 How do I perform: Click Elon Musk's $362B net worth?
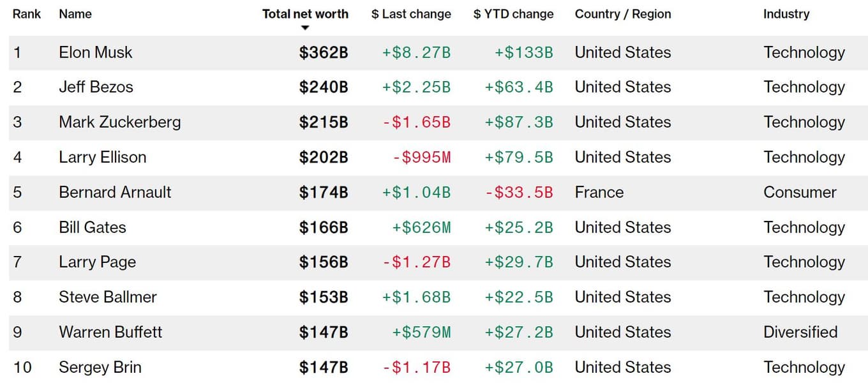pos(324,52)
